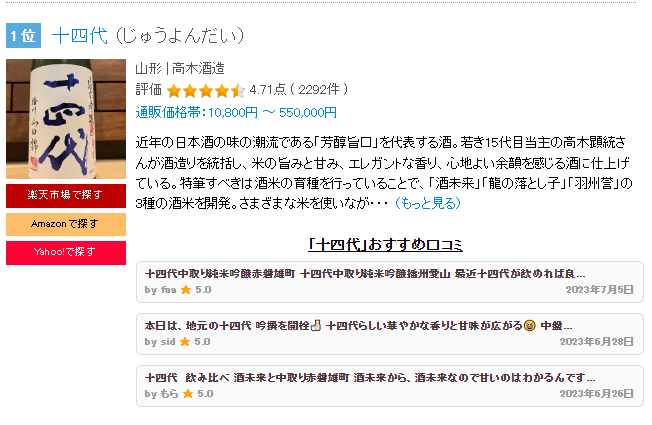Open the review by もら
Viewport: 652px width, 425px height.
390,386
